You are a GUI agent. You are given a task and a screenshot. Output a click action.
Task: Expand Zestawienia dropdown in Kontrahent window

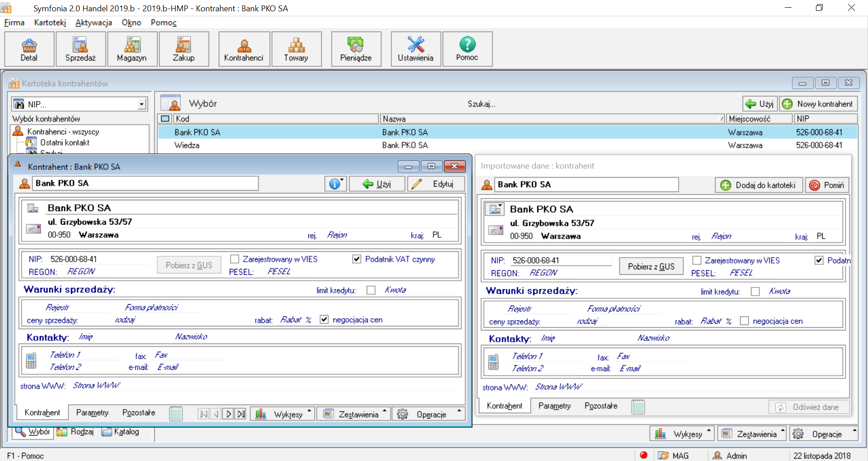coord(353,414)
